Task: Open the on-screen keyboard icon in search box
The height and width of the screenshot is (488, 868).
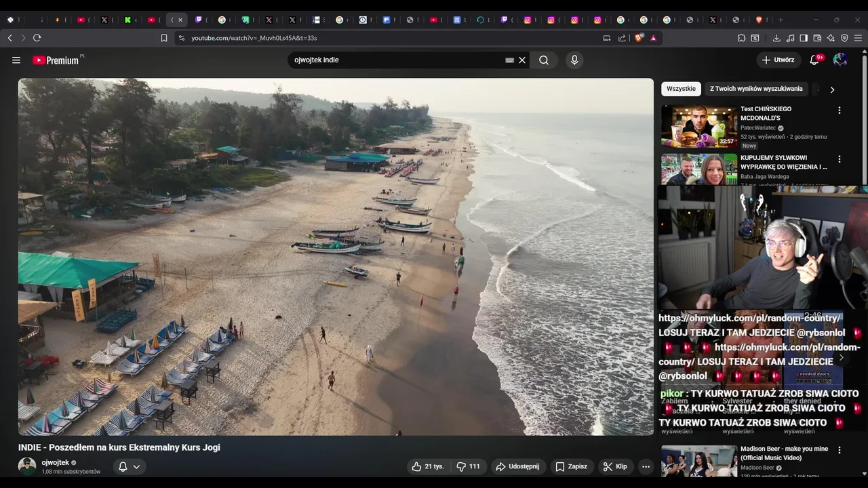Action: (510, 60)
